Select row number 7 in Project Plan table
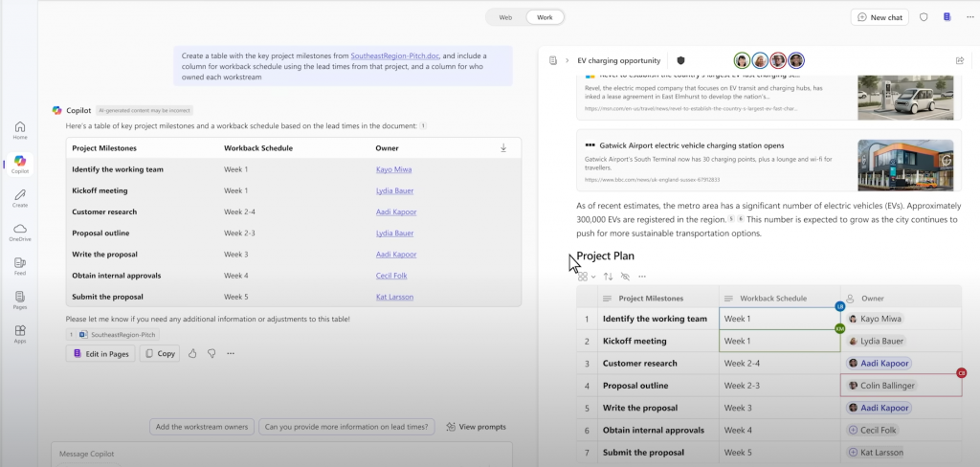 point(587,452)
